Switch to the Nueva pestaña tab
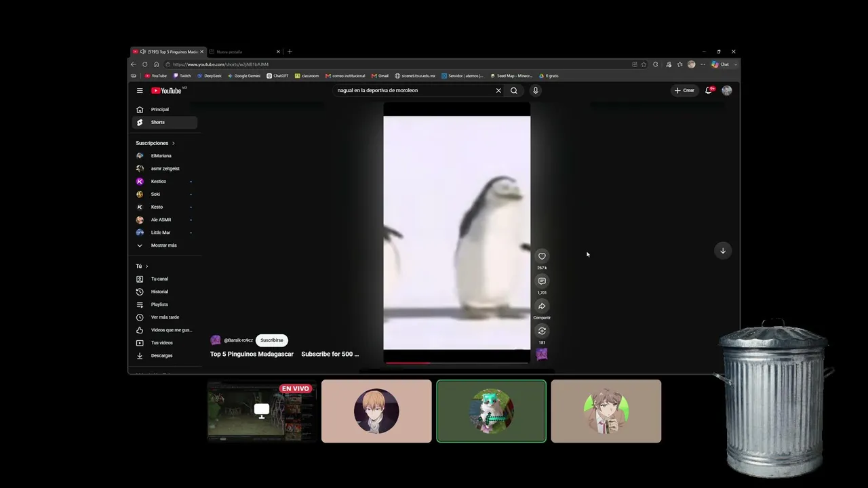The width and height of the screenshot is (868, 488). (244, 52)
